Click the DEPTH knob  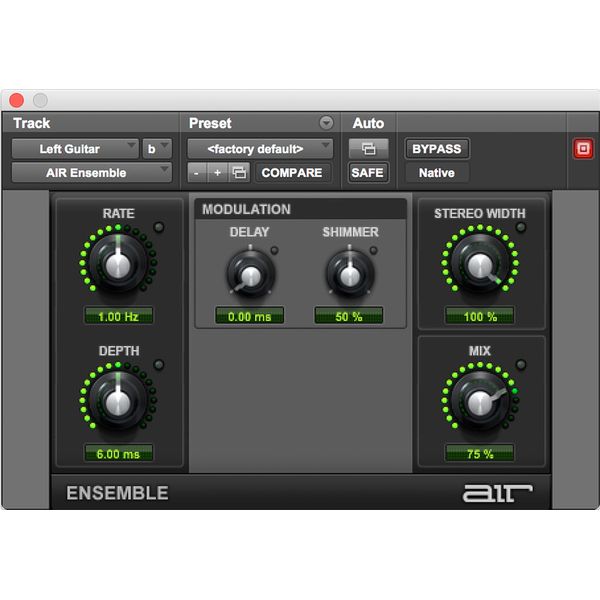[118, 401]
